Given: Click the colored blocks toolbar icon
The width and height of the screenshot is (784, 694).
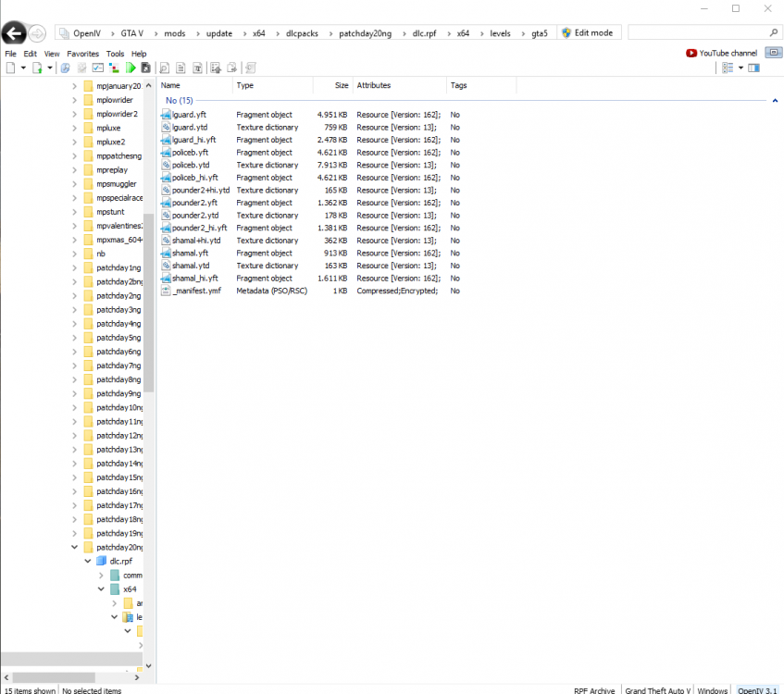Looking at the screenshot, I should [x=114, y=68].
